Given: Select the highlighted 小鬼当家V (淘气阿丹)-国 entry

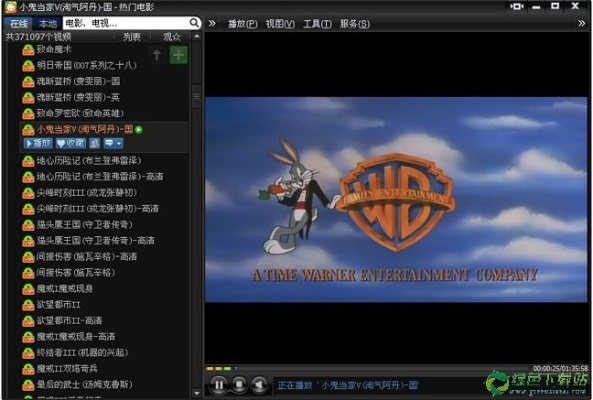Looking at the screenshot, I should coord(85,130).
